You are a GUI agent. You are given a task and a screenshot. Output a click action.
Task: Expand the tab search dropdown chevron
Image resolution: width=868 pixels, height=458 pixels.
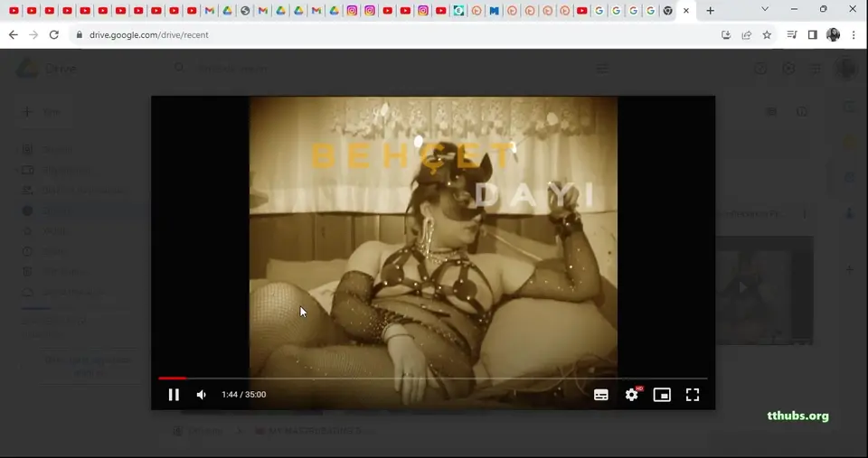[765, 9]
